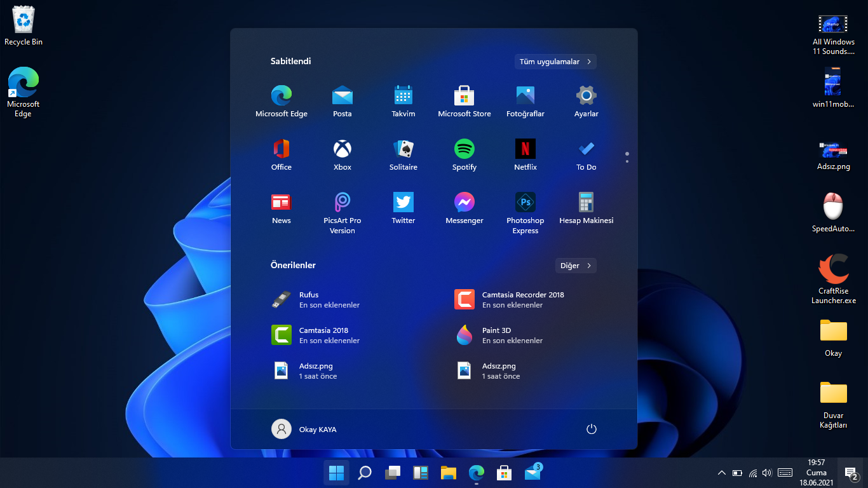Image resolution: width=868 pixels, height=488 pixels.
Task: Click the volume speaker icon in tray
Action: (767, 473)
